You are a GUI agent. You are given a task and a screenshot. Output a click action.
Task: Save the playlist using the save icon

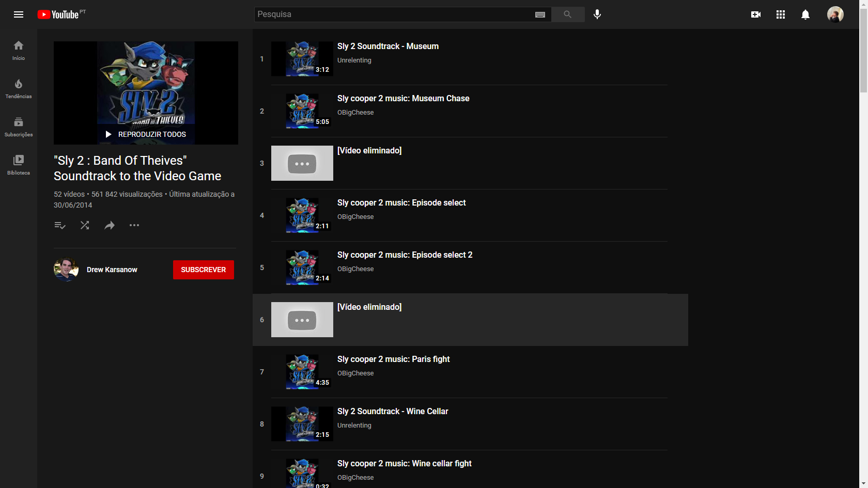coord(60,225)
